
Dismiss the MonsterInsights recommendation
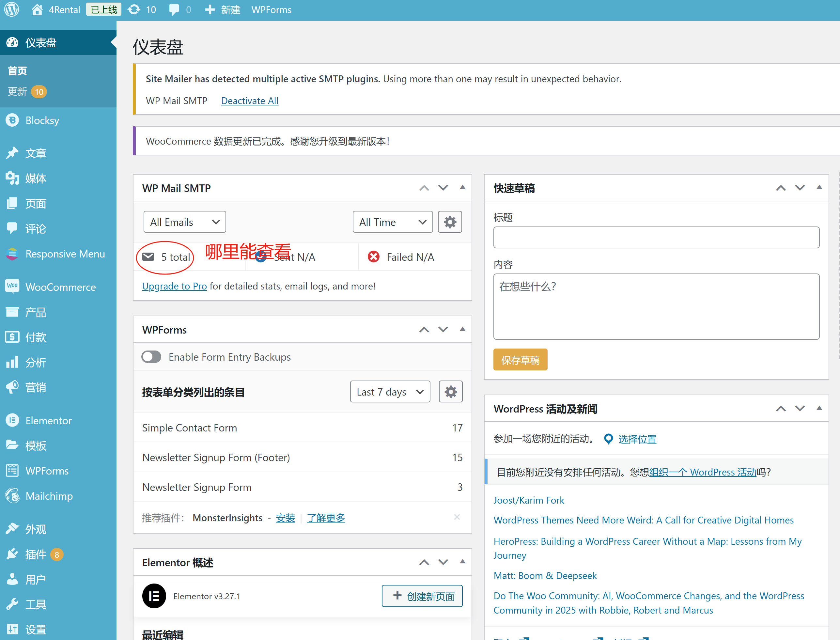pos(457,517)
